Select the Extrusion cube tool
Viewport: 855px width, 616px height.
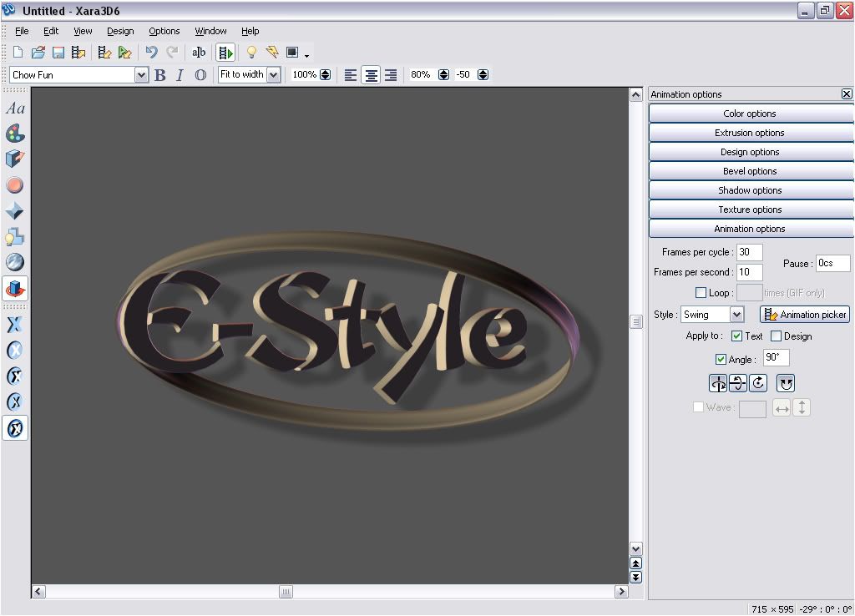point(15,159)
